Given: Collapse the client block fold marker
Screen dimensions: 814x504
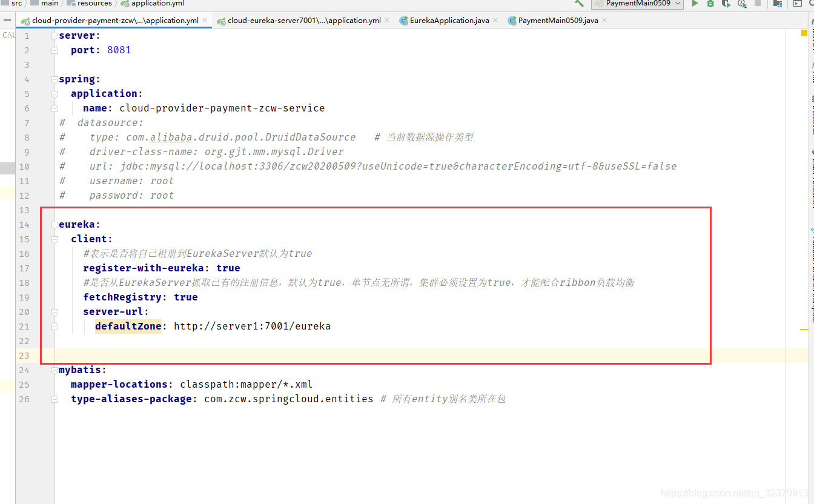Looking at the screenshot, I should pyautogui.click(x=55, y=239).
